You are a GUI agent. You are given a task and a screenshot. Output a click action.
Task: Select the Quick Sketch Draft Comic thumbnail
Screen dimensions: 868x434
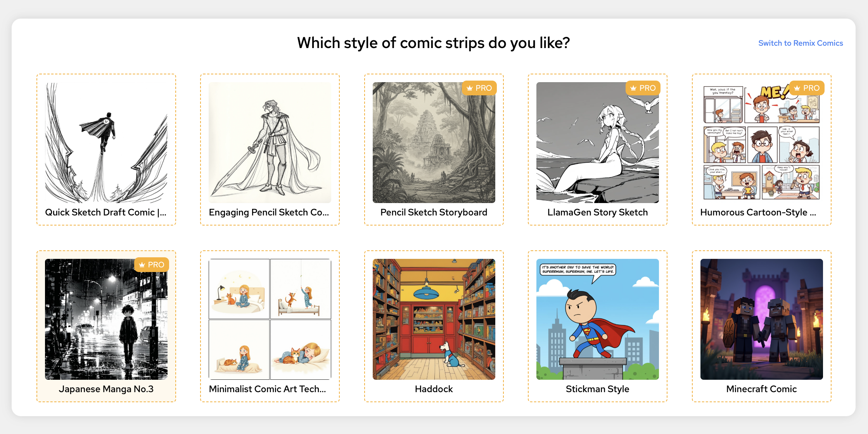[x=106, y=142]
